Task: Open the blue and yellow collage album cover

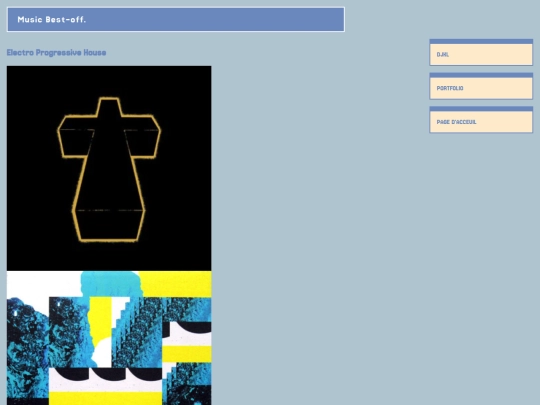Action: coord(109,338)
